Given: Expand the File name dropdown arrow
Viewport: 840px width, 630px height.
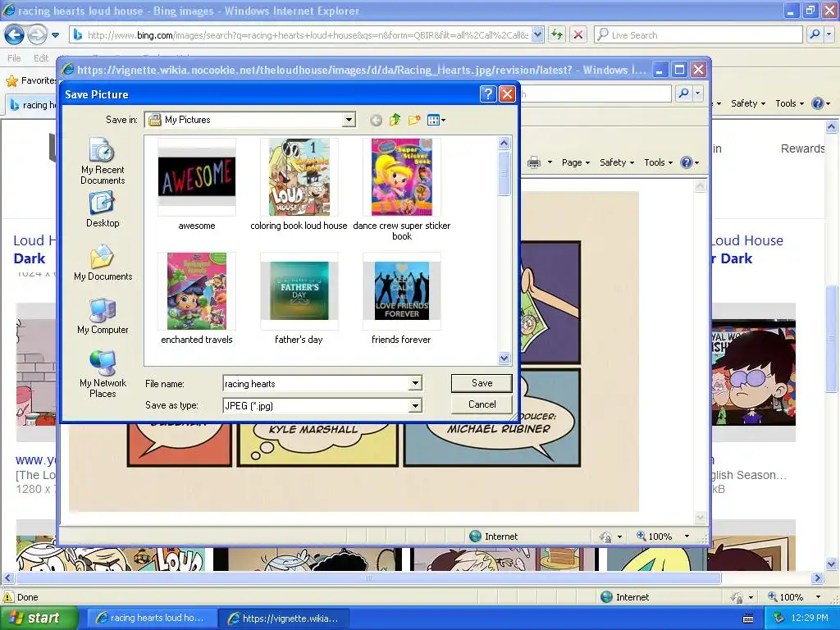Looking at the screenshot, I should point(415,383).
